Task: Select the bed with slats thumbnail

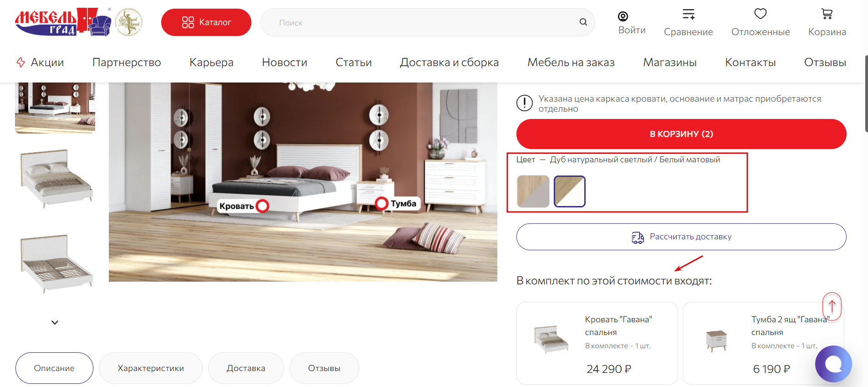Action: pos(55,264)
